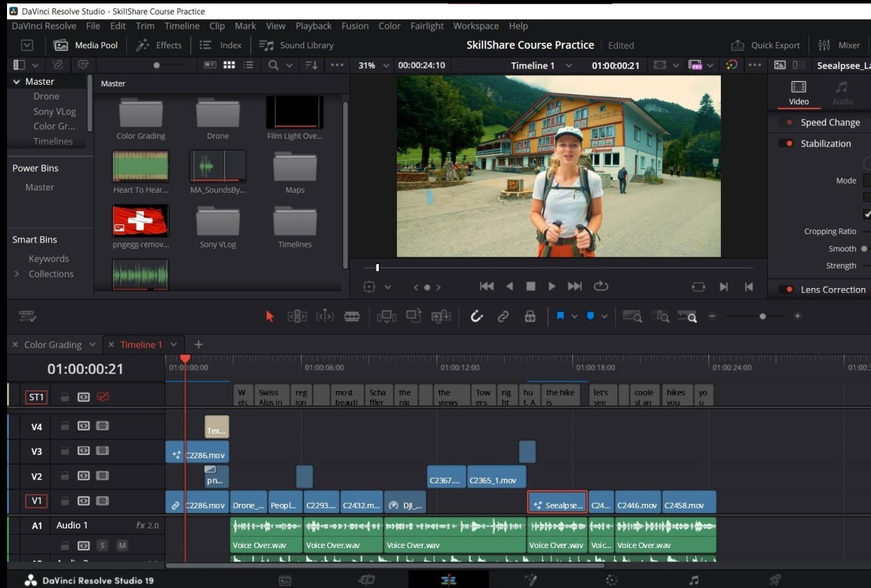The height and width of the screenshot is (588, 871).
Task: Click Full Extent Zoom icon
Action: 633,317
